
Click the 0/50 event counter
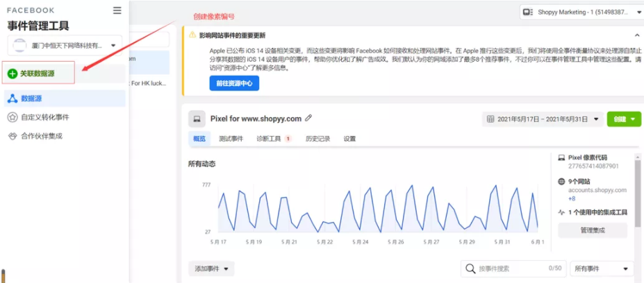coord(555,268)
